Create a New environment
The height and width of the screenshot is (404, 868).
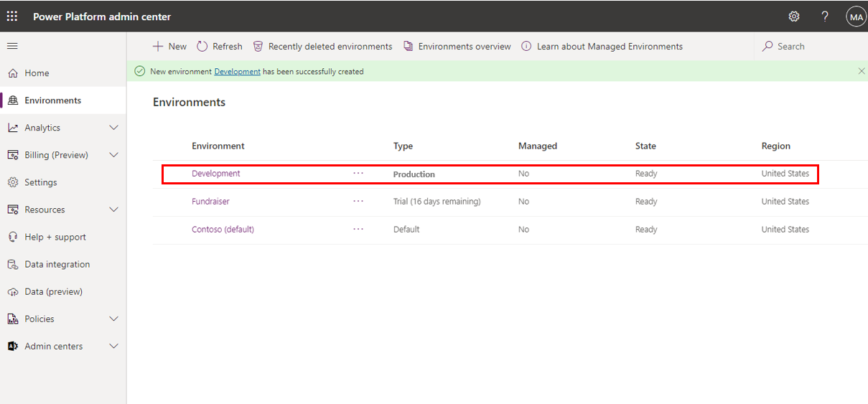169,46
